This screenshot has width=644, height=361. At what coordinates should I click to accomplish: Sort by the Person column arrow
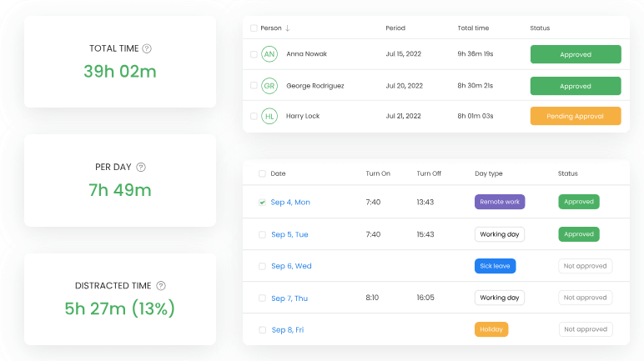(x=288, y=28)
